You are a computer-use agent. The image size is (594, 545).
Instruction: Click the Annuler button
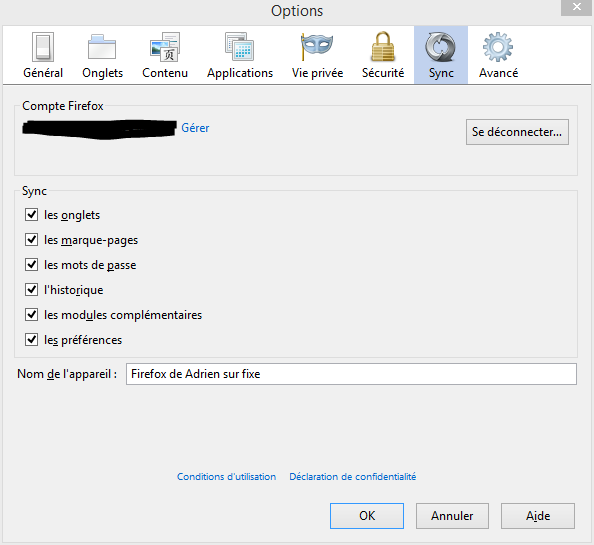coord(452,516)
